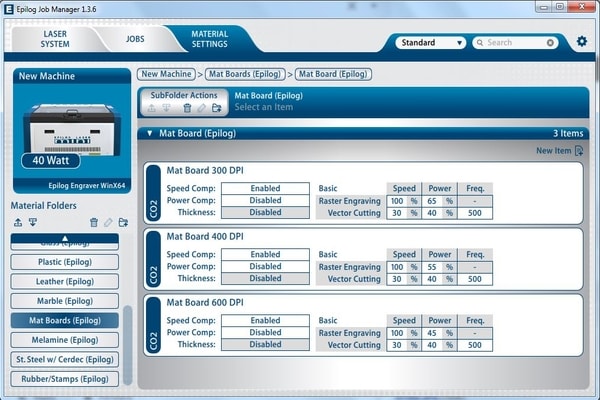Open the Leather (Epilog) folder

point(65,282)
